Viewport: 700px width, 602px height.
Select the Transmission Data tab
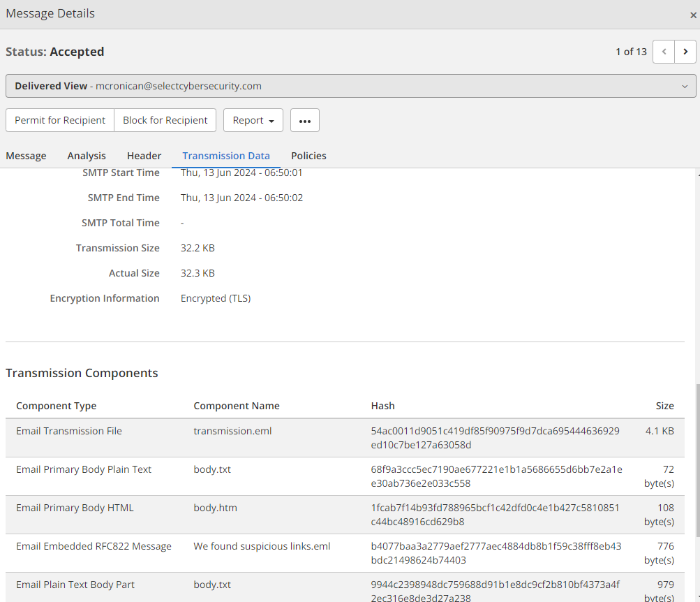(226, 156)
